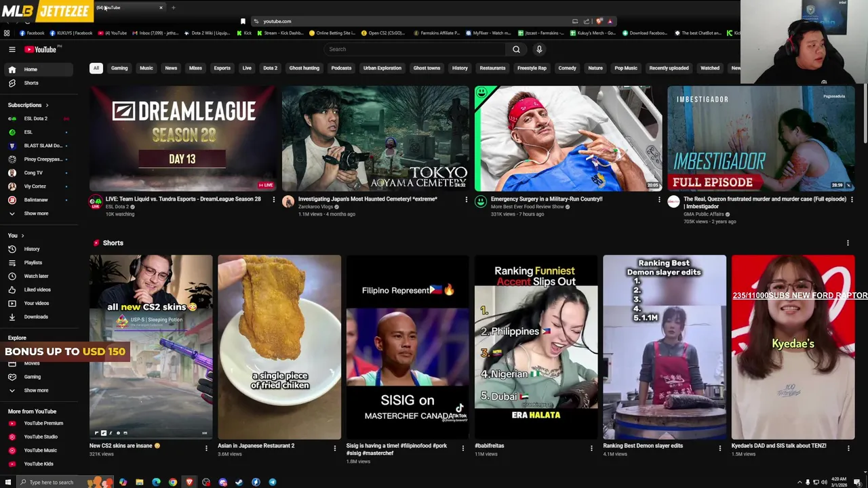Open Home in the sidebar

(38, 69)
